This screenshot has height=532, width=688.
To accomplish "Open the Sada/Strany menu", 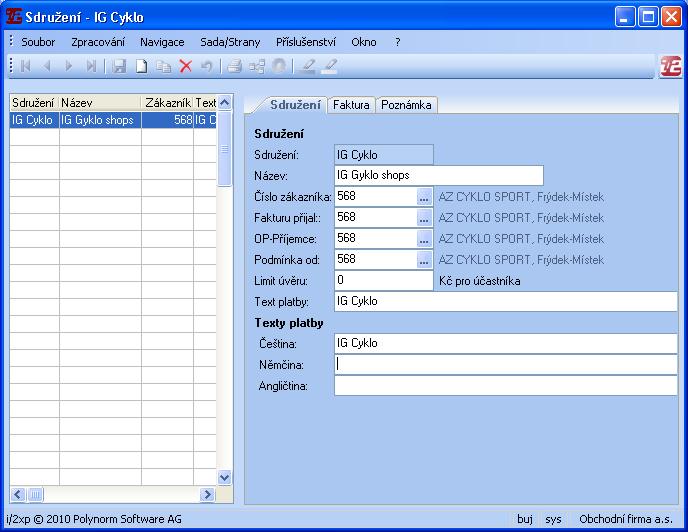I will 230,42.
